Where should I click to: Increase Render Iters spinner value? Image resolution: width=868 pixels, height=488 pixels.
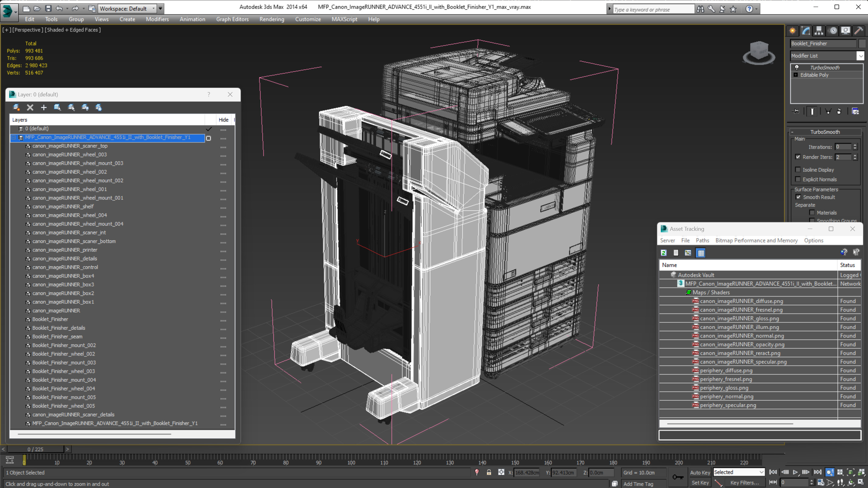point(855,155)
